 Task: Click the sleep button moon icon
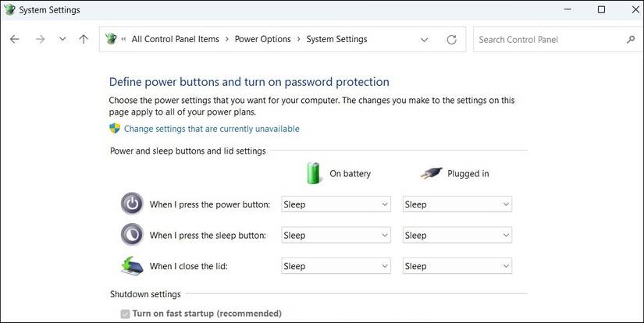coord(132,235)
